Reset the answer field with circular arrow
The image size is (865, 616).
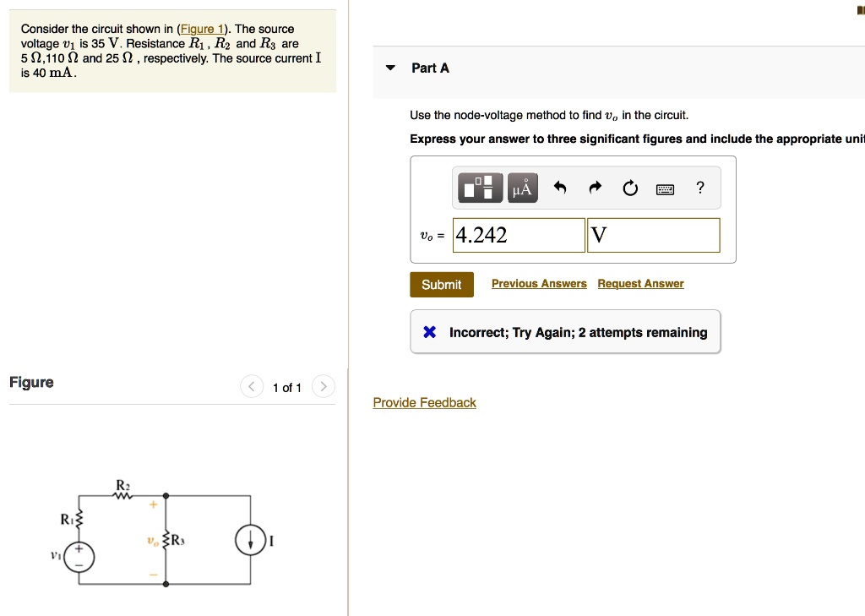(x=629, y=188)
